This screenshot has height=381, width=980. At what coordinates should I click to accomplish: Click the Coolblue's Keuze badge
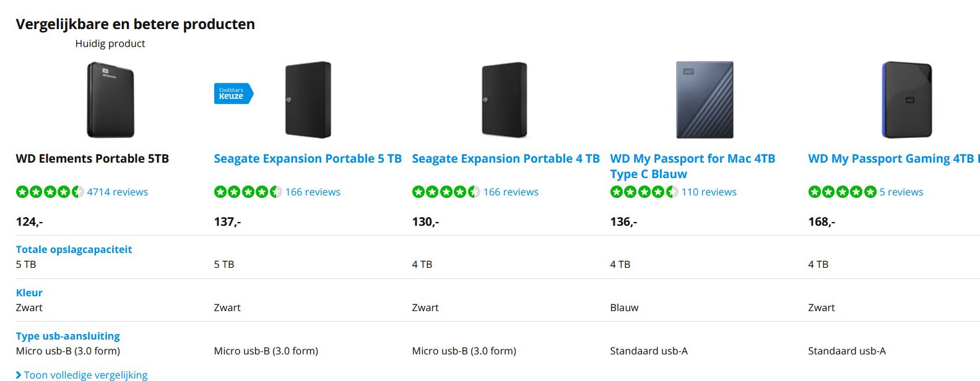click(x=233, y=93)
